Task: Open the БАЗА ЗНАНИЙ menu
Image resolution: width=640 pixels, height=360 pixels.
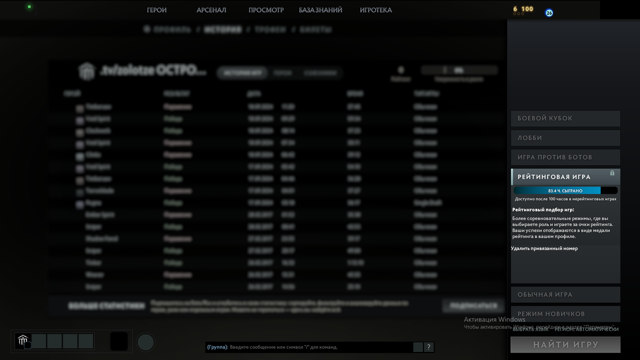Action: pyautogui.click(x=320, y=10)
